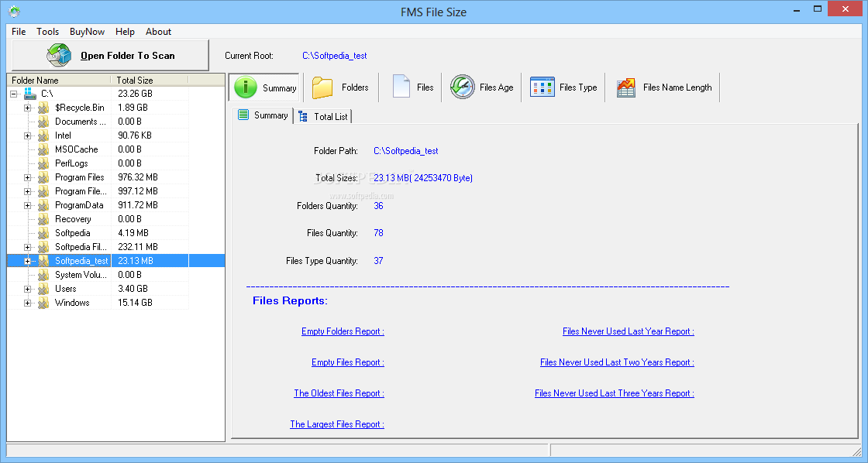Expand the Softpedia_test tree node
The height and width of the screenshot is (463, 868).
27,261
